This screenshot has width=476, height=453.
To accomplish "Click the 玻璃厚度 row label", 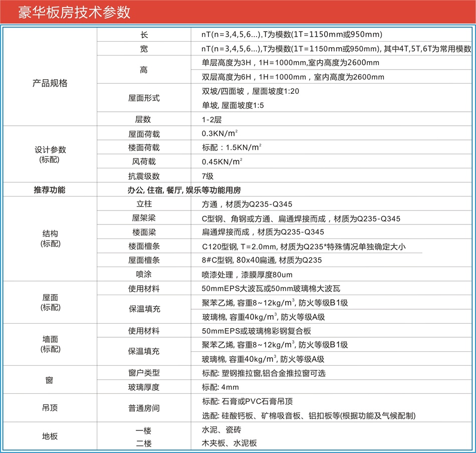I will 144,387.
